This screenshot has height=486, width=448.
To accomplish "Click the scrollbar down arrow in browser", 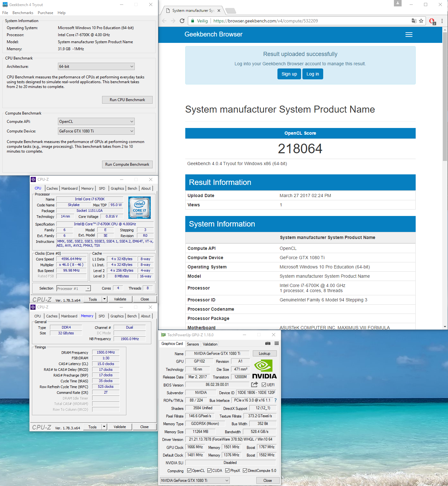I will [445, 327].
